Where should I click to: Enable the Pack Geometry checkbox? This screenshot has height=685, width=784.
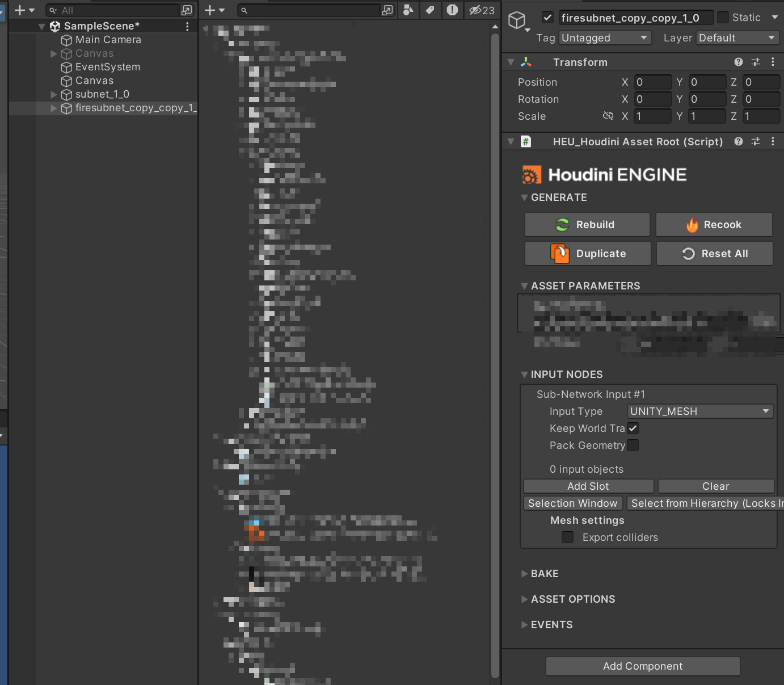pos(633,446)
